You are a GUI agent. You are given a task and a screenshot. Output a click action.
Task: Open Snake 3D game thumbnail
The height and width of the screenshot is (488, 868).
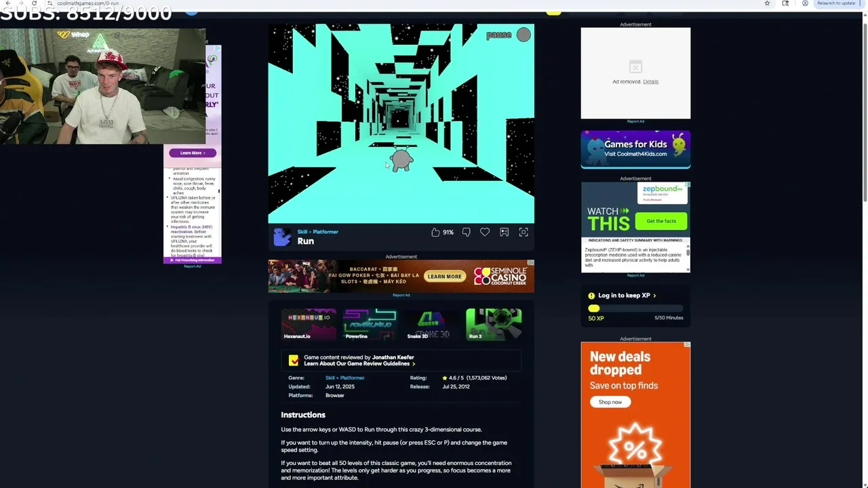tap(431, 325)
